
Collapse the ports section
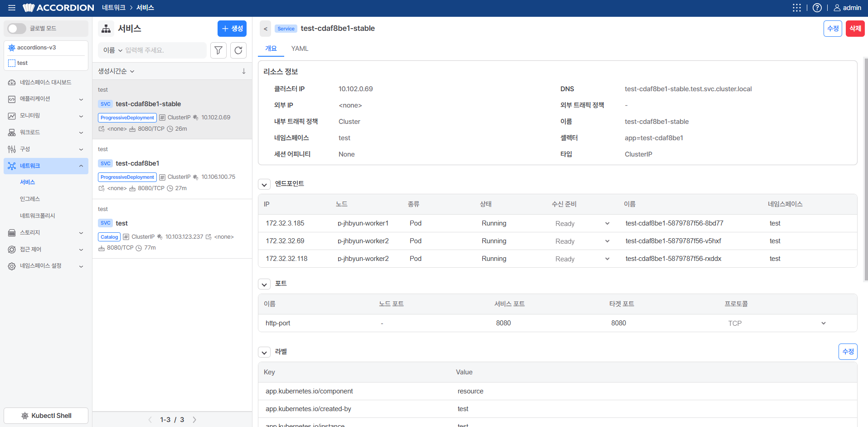[264, 285]
